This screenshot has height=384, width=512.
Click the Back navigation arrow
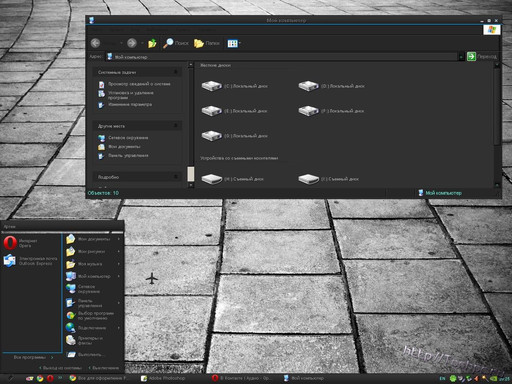(x=96, y=43)
